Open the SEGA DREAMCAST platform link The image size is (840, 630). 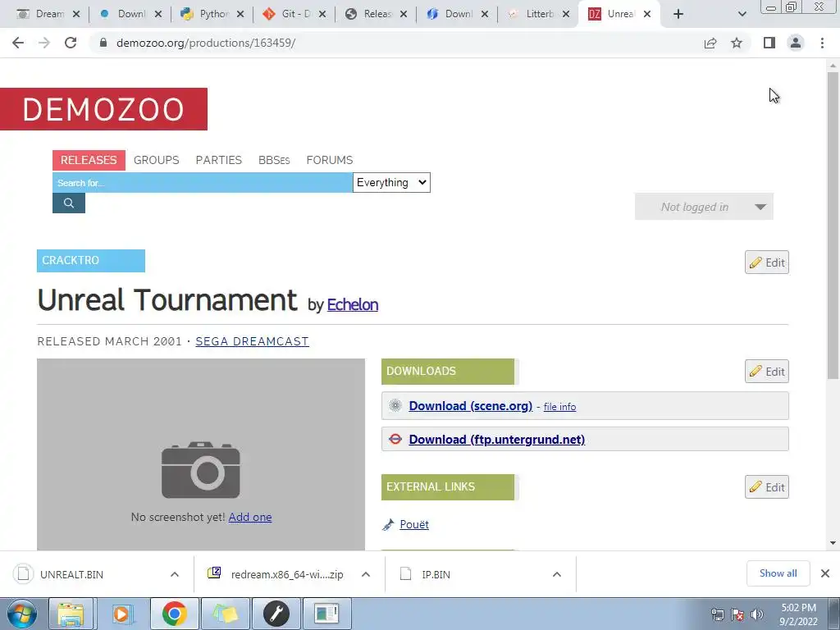point(252,341)
